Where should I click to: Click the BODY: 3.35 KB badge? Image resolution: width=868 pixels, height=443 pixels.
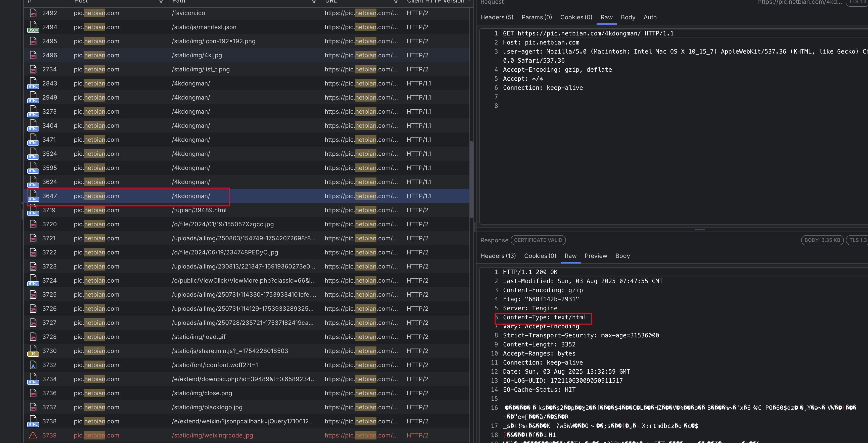[x=822, y=240]
